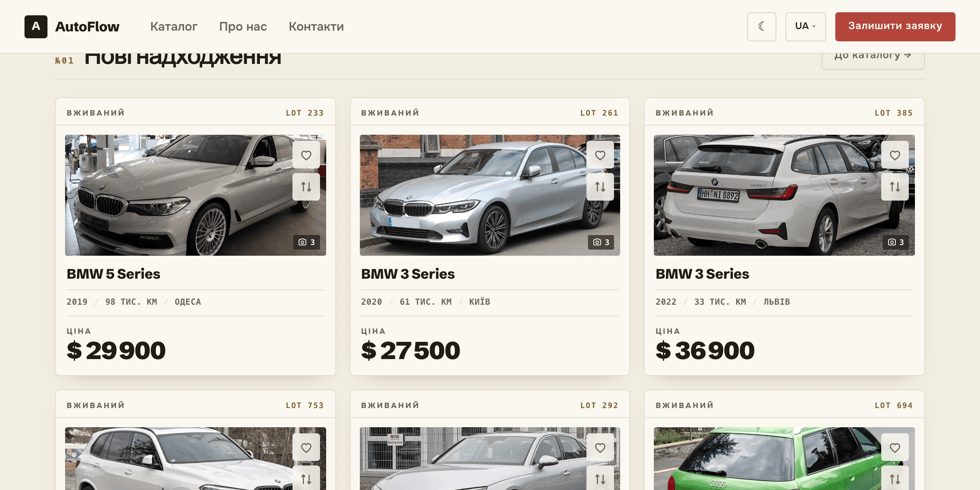Open BMW 3 Series title in LOT 261
980x490 pixels.
[408, 274]
